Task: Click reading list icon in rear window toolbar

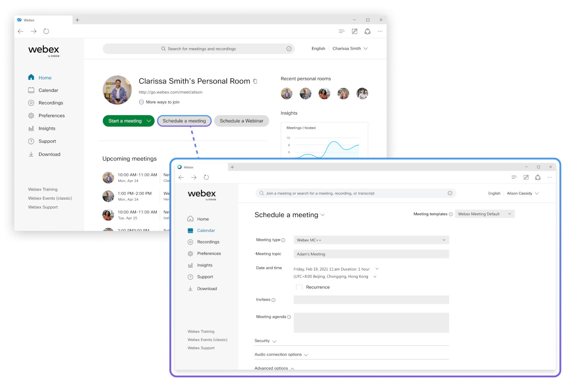Action: point(341,31)
